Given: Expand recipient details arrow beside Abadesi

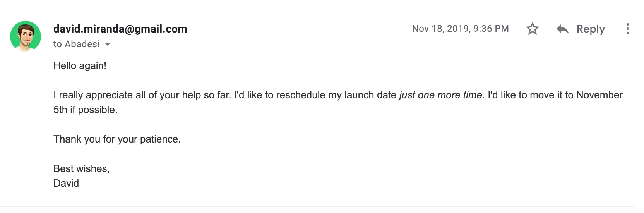Looking at the screenshot, I should click(108, 44).
